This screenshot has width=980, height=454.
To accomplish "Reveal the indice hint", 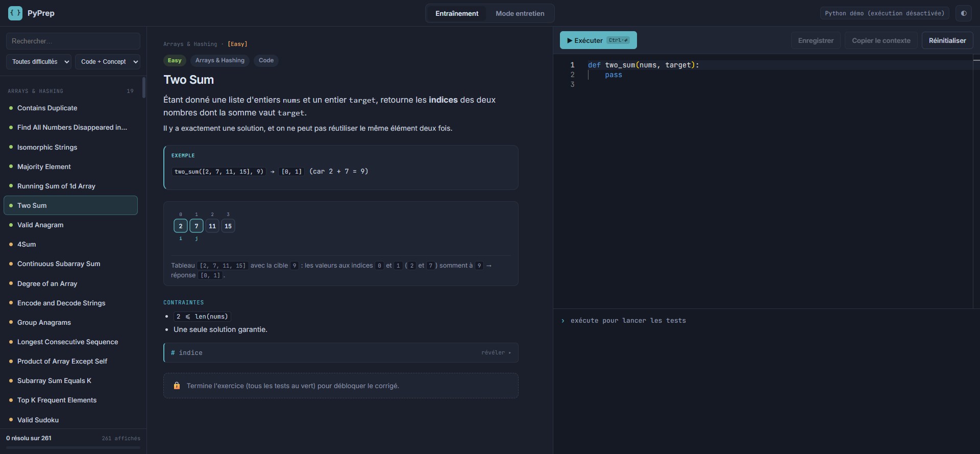I will point(341,353).
